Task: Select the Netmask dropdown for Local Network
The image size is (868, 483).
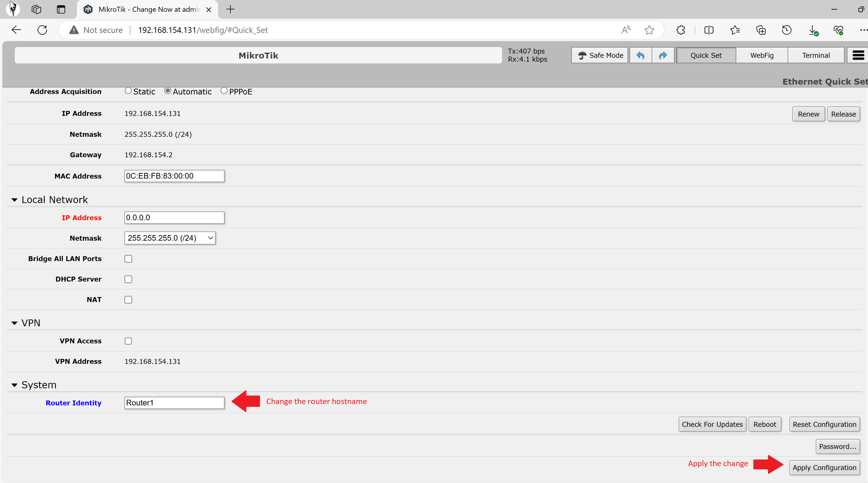Action: 169,237
